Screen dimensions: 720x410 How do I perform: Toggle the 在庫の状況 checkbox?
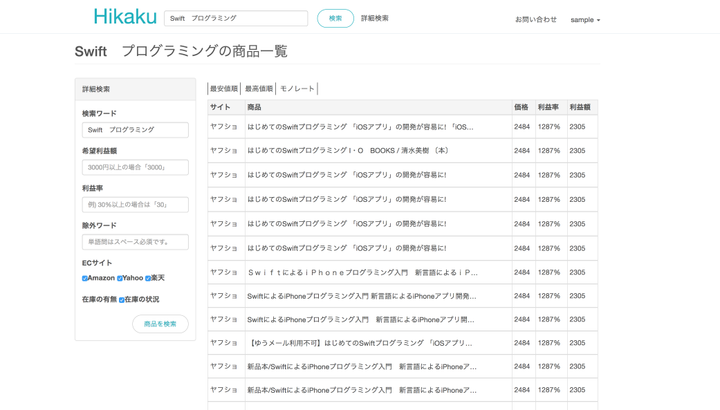[122, 300]
